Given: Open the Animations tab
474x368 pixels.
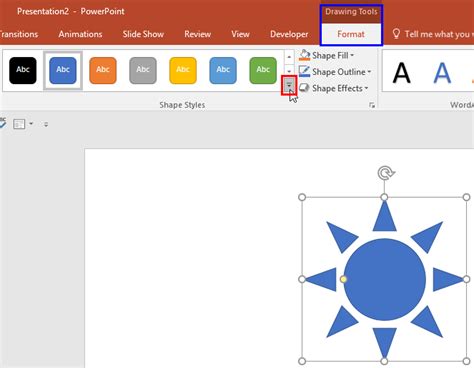Looking at the screenshot, I should 80,34.
